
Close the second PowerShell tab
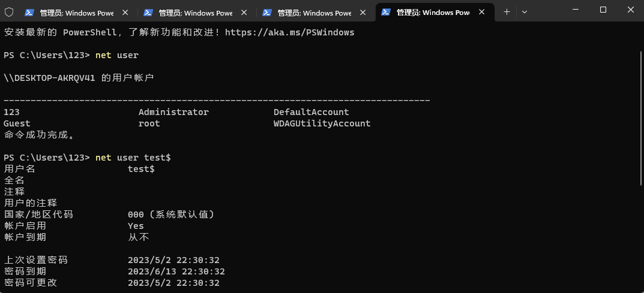click(244, 13)
